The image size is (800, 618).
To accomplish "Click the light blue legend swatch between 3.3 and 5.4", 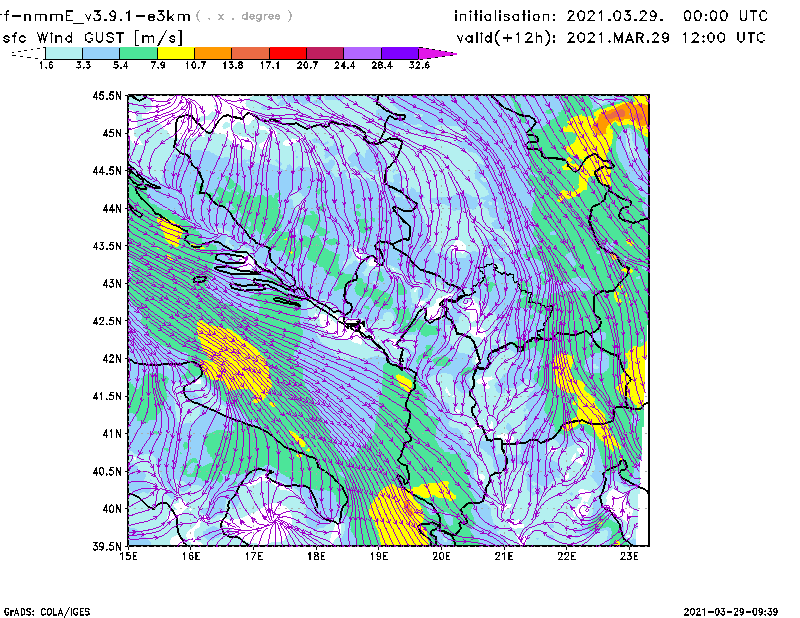I will (x=101, y=53).
